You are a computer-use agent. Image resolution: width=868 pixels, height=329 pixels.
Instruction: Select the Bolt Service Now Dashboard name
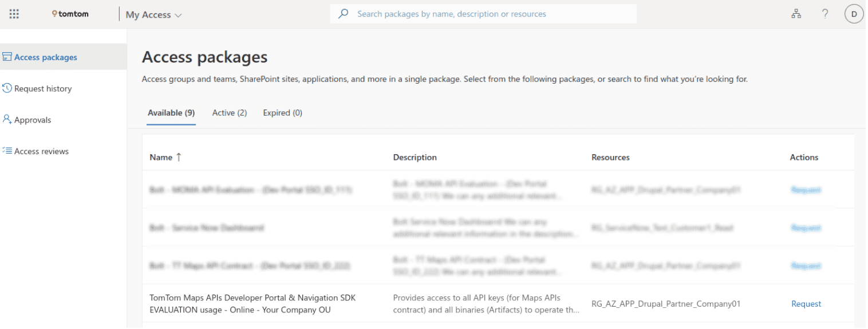(x=207, y=228)
